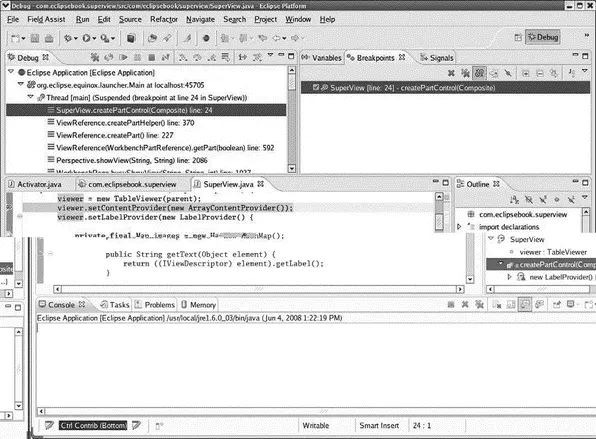
Task: Launch Debug from the main toolbar bug icon
Action: pos(68,38)
